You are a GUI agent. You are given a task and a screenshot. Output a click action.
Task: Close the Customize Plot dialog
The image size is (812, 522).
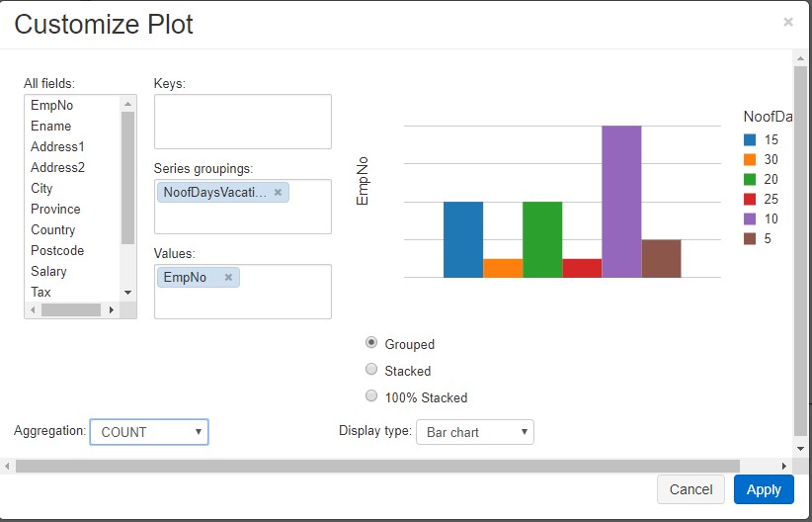coord(787,22)
